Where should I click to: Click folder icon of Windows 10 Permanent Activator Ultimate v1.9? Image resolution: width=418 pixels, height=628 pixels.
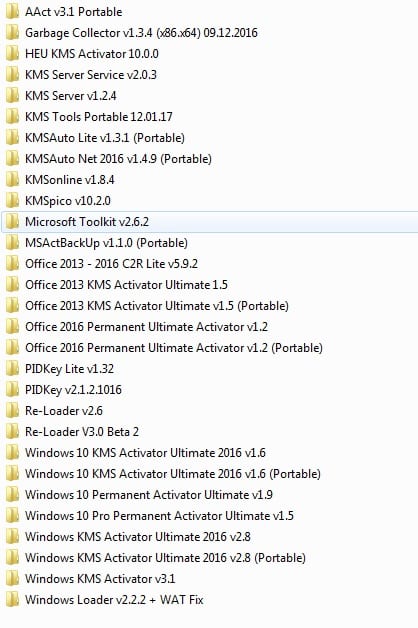click(x=12, y=494)
